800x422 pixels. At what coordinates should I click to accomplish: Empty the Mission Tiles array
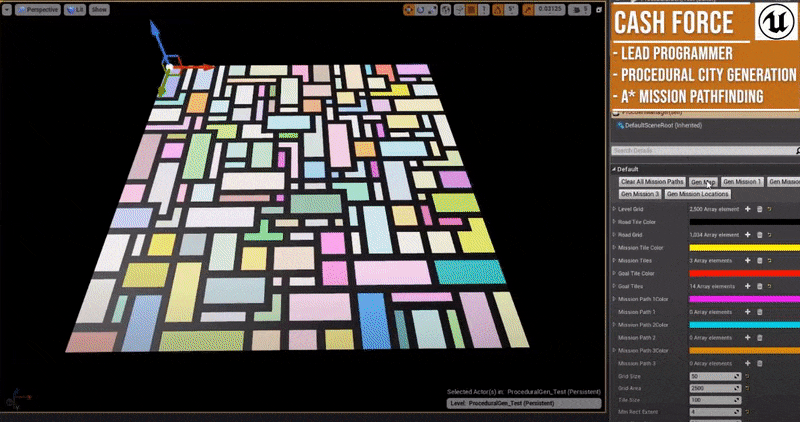(759, 260)
